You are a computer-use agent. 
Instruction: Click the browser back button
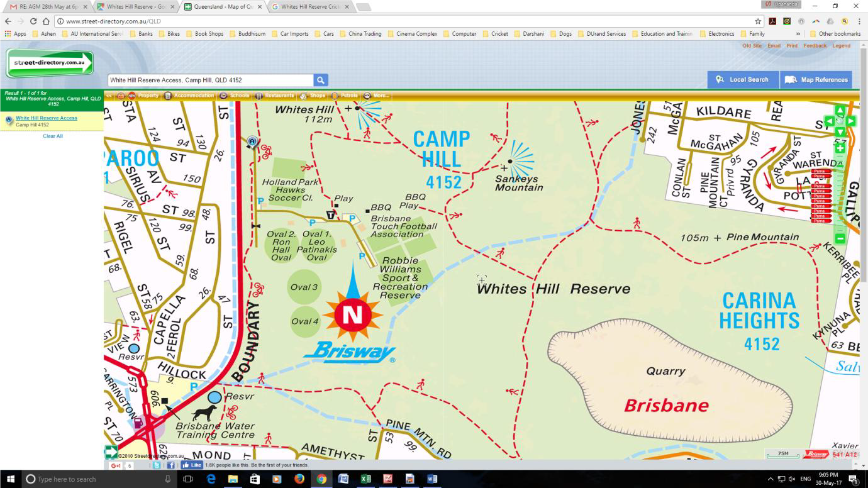[8, 21]
